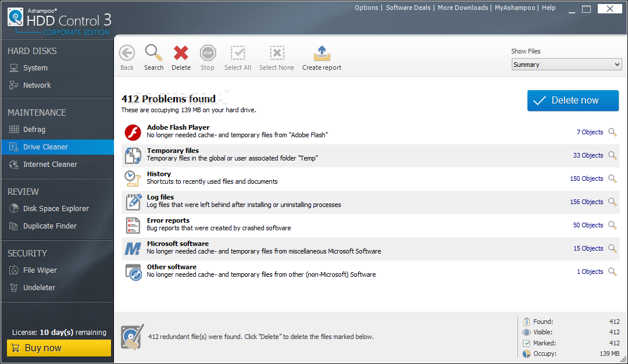Click the Ashampoo HDD Control logo icon
Image resolution: width=628 pixels, height=364 pixels.
click(15, 17)
